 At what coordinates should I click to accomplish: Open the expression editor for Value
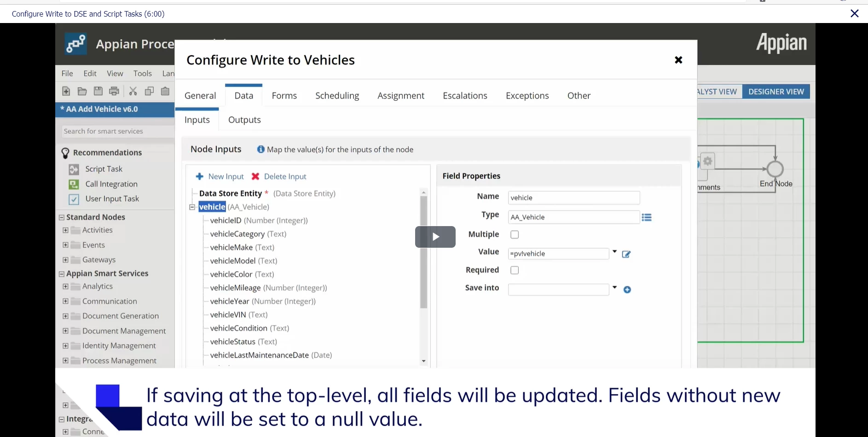pyautogui.click(x=626, y=254)
